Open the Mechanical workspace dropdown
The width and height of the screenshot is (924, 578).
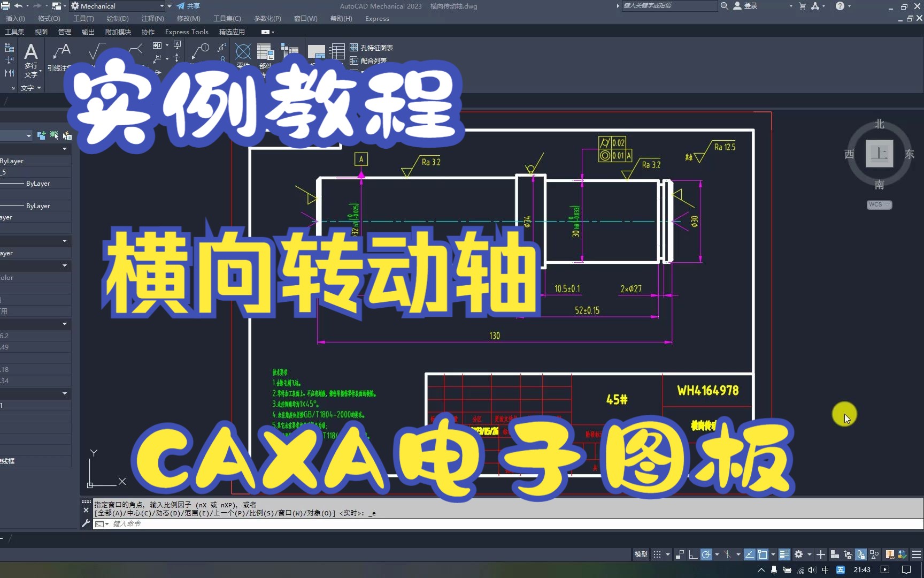[161, 6]
